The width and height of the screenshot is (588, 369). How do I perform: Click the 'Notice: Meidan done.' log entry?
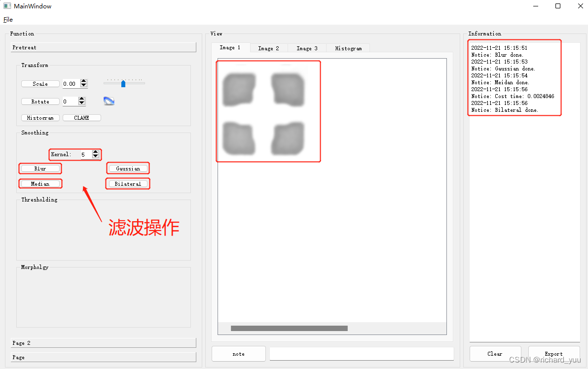pyautogui.click(x=500, y=82)
